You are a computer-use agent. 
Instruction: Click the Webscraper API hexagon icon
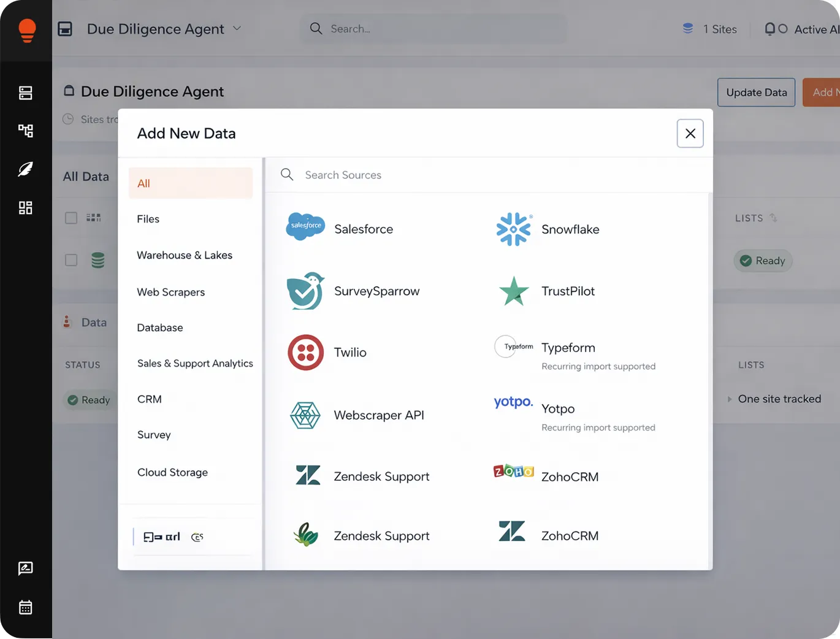tap(305, 415)
